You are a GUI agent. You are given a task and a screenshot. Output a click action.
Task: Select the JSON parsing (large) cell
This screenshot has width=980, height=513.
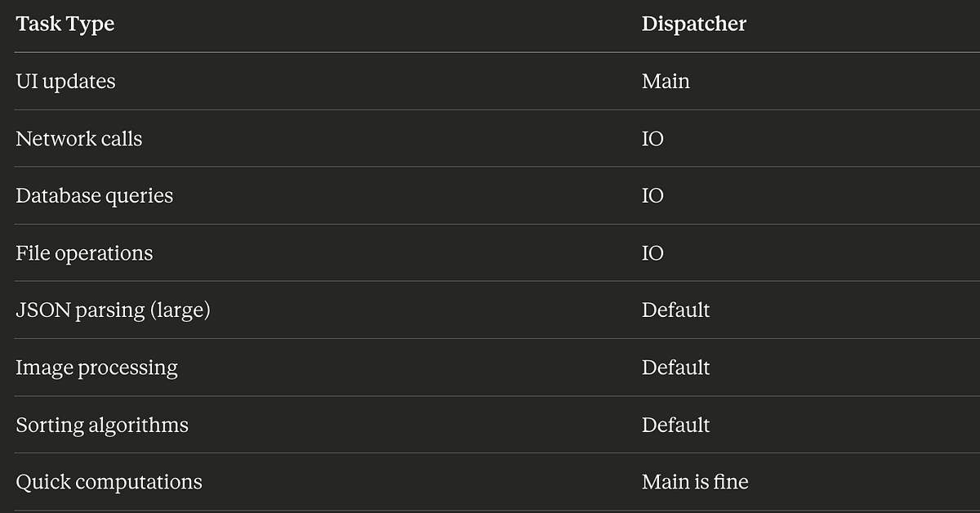(114, 310)
